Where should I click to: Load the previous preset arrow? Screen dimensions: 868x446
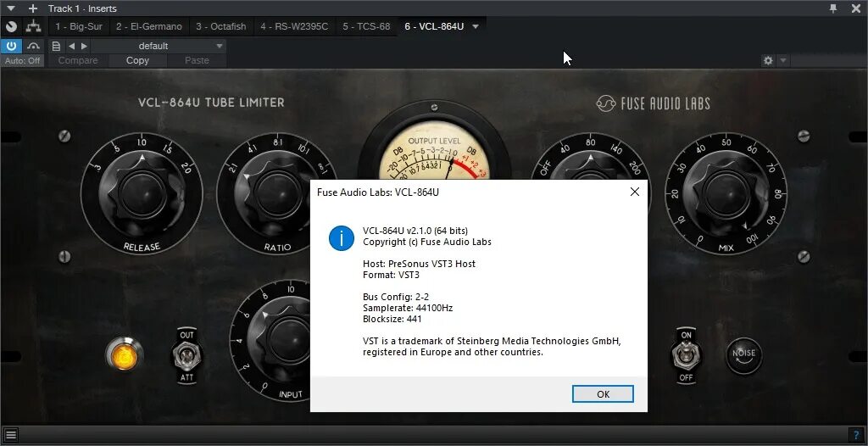tap(71, 46)
